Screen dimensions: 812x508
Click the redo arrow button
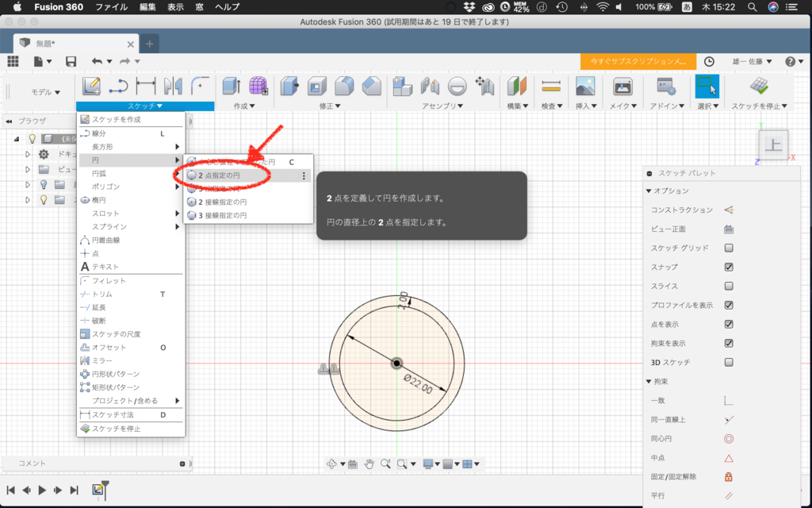point(124,61)
